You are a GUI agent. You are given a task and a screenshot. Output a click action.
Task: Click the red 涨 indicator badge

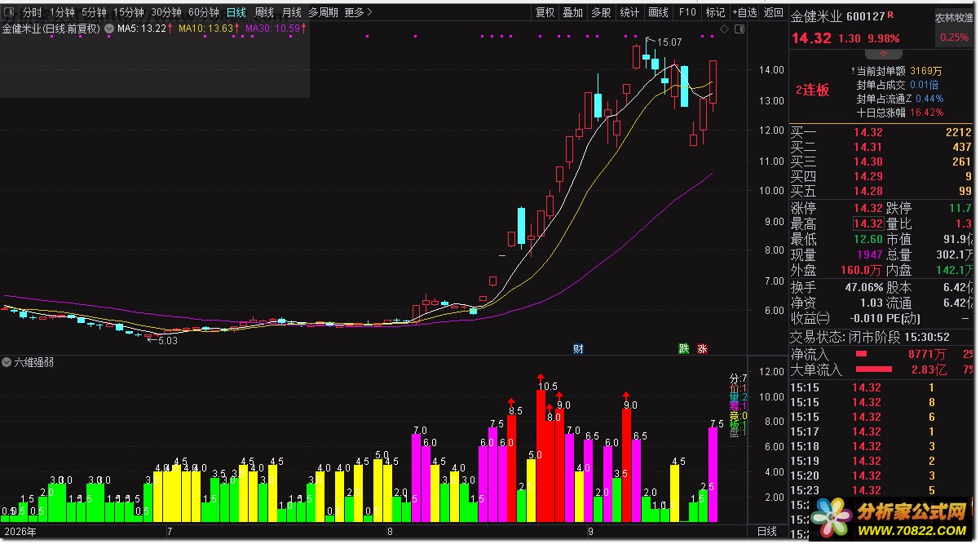point(702,349)
